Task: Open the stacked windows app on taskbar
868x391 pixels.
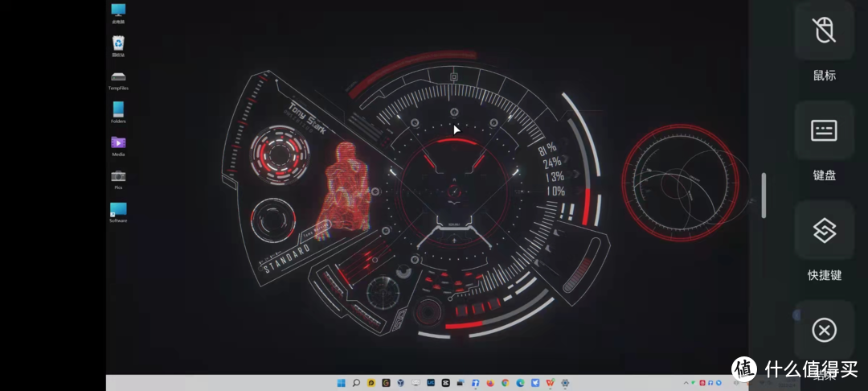Action: [x=461, y=383]
